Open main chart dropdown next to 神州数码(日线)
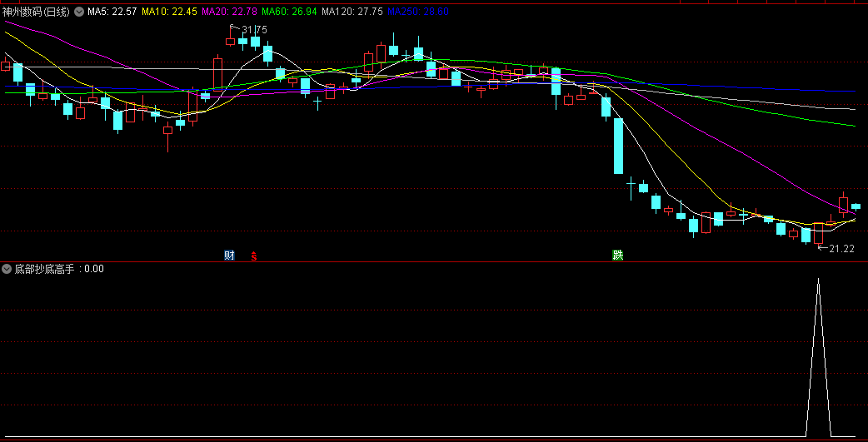Viewport: 868px width, 442px height. pos(79,12)
